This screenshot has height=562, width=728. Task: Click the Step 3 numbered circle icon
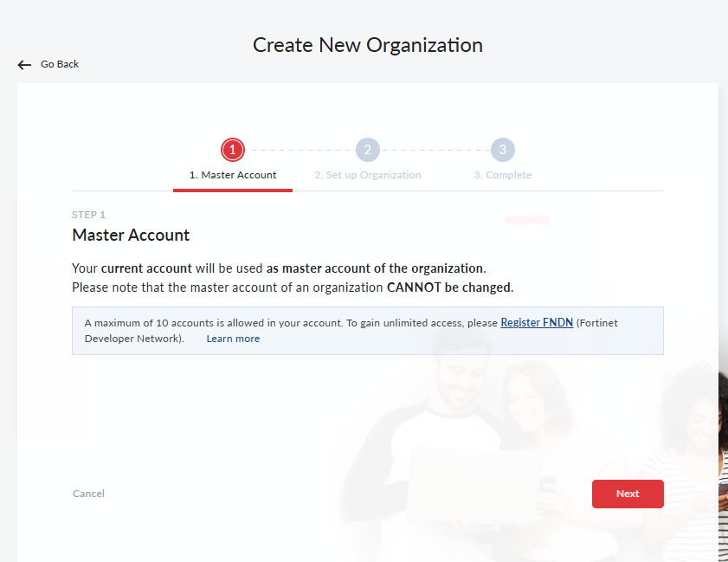[x=503, y=149]
